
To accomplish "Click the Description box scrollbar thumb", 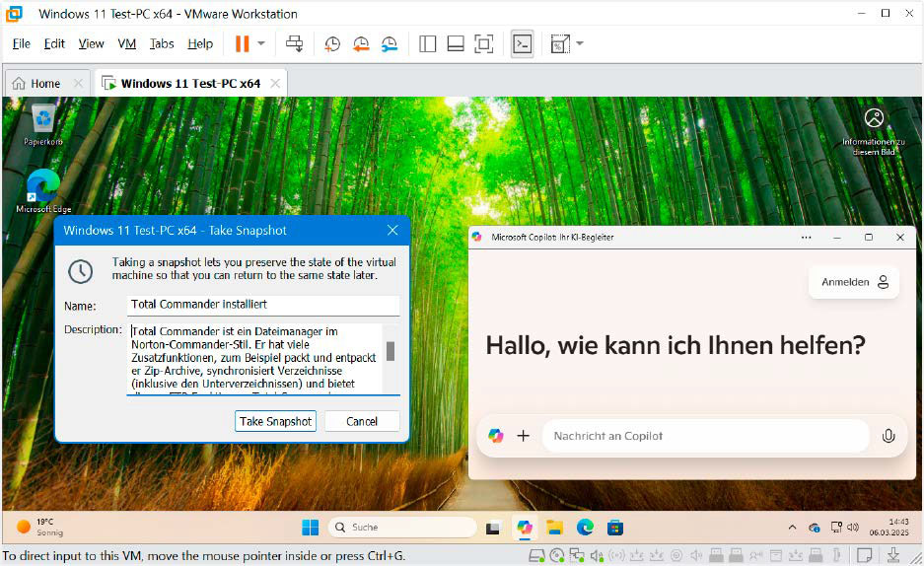I will point(391,350).
